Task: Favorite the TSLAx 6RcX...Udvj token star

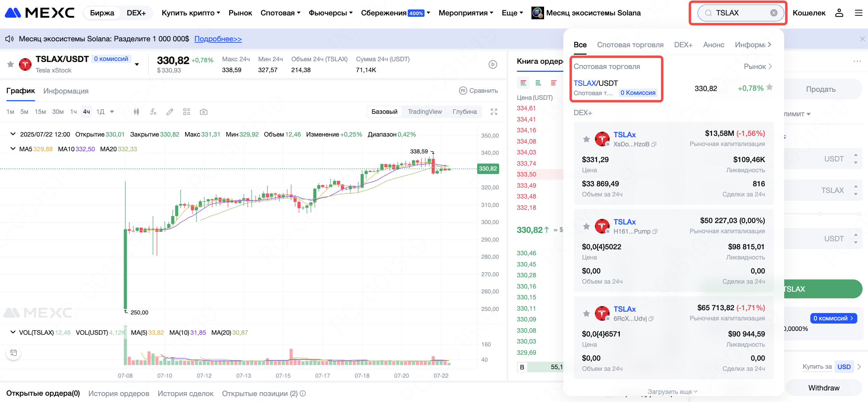Action: pyautogui.click(x=586, y=313)
